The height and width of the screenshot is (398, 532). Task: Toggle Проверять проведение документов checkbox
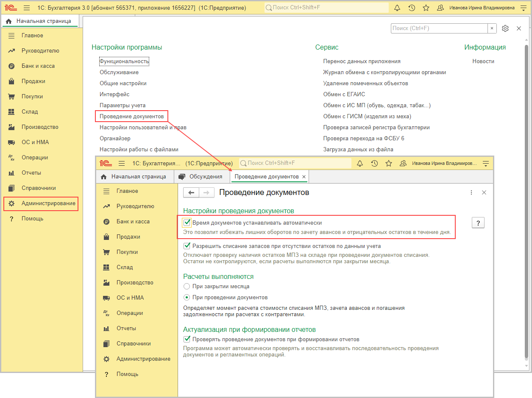[x=187, y=340]
